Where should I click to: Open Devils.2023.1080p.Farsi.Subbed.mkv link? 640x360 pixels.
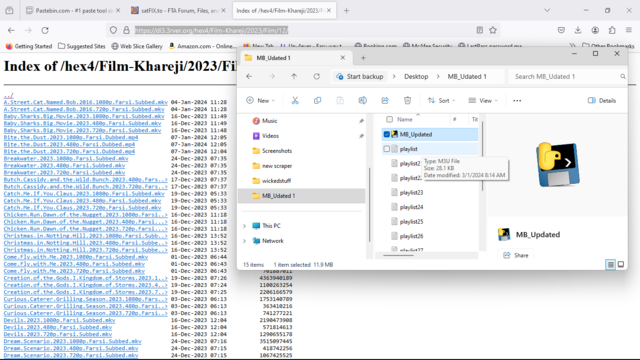click(x=59, y=320)
